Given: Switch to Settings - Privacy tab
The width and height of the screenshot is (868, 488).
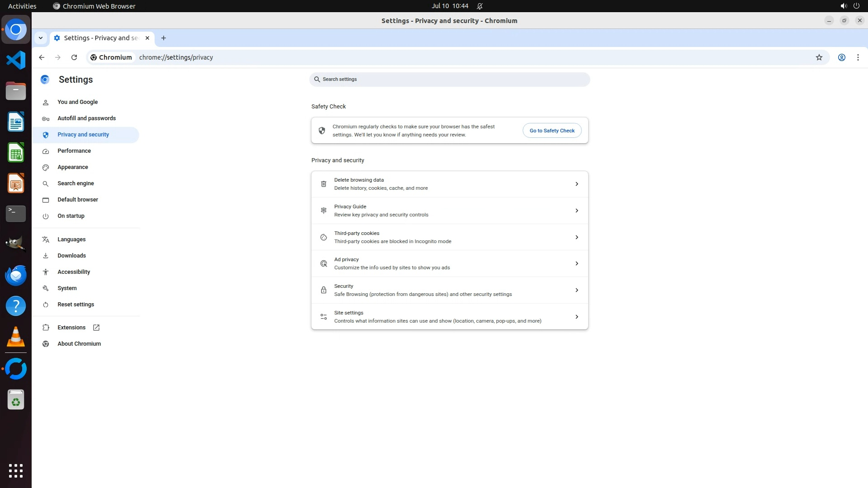Looking at the screenshot, I should click(100, 38).
